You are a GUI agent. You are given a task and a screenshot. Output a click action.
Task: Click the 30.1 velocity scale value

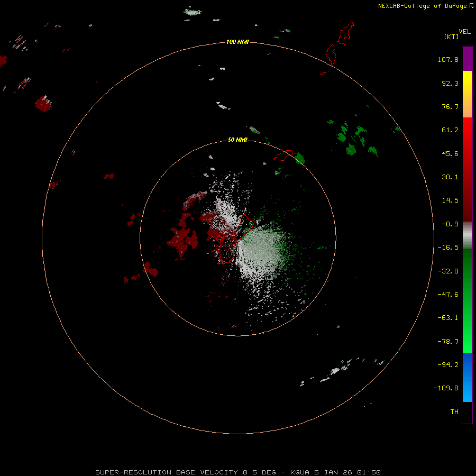(450, 177)
